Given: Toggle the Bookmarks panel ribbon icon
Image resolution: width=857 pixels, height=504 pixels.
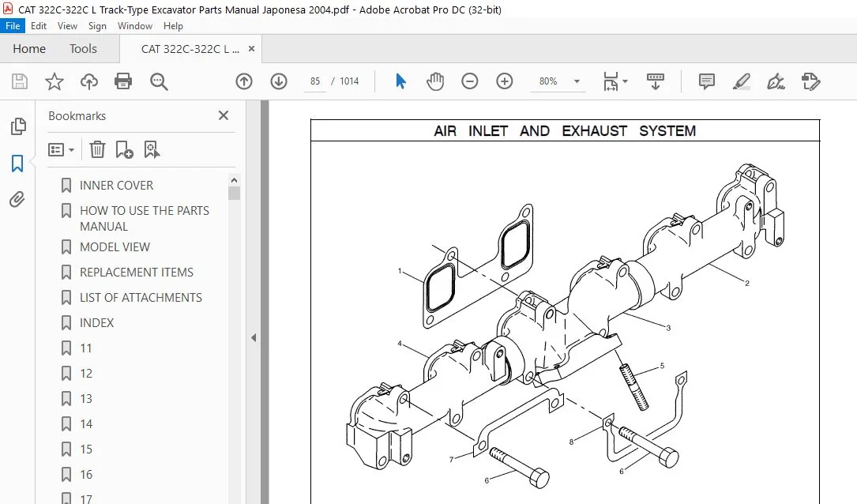Looking at the screenshot, I should pos(17,163).
